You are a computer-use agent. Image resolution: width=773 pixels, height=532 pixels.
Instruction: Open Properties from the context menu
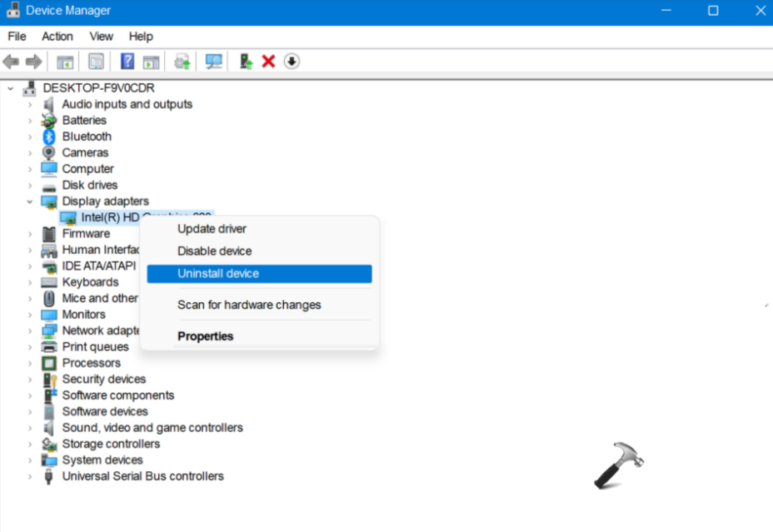point(259,336)
